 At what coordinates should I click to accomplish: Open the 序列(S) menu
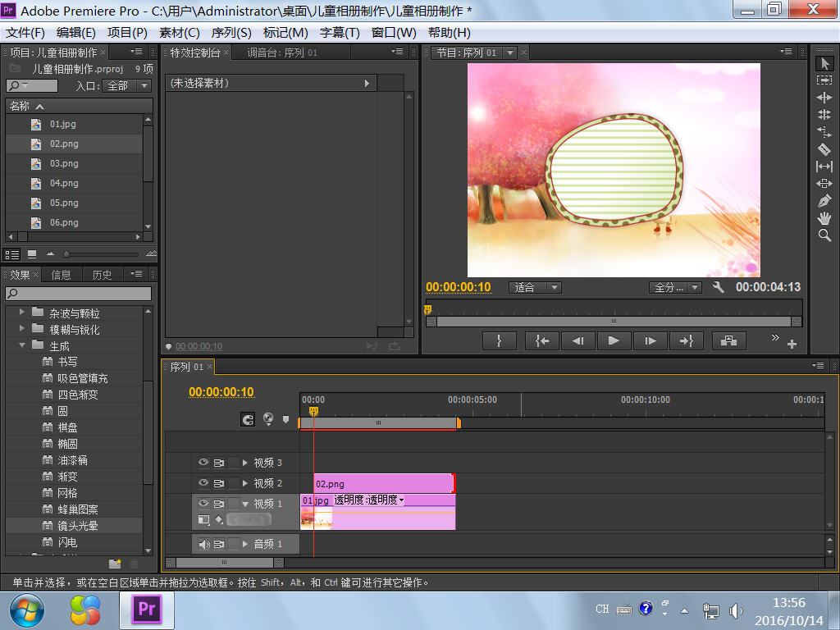pyautogui.click(x=231, y=33)
